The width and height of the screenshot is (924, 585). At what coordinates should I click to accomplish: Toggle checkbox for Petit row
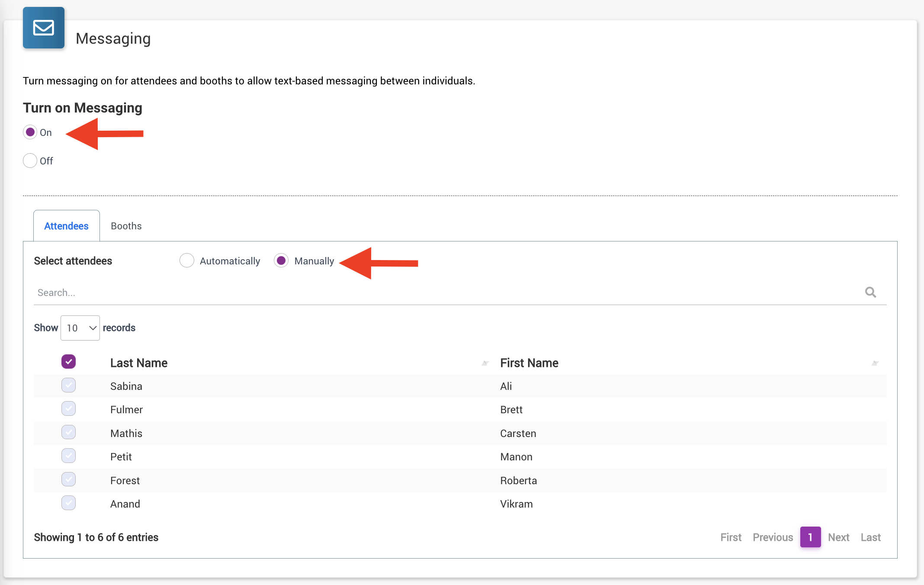pos(68,456)
